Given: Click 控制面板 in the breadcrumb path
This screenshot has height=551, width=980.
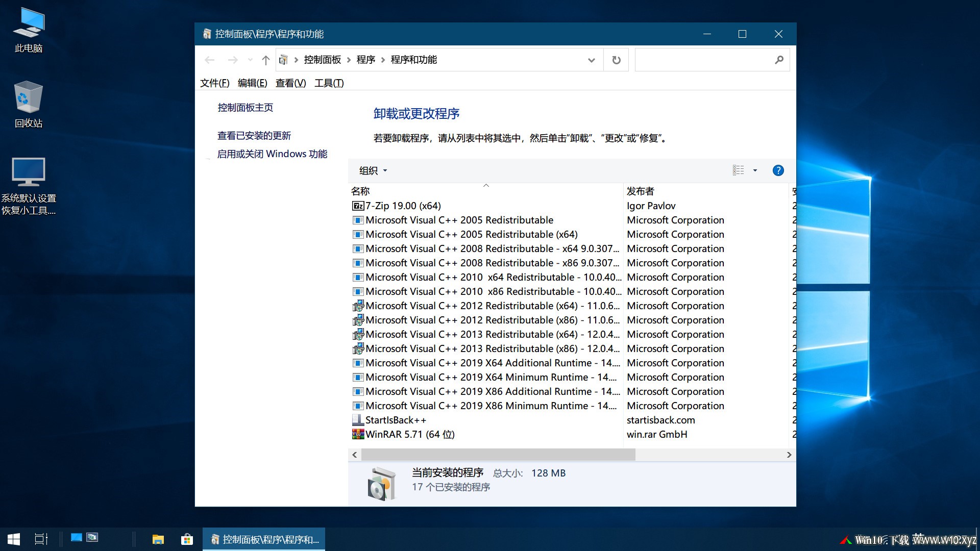Looking at the screenshot, I should 323,60.
